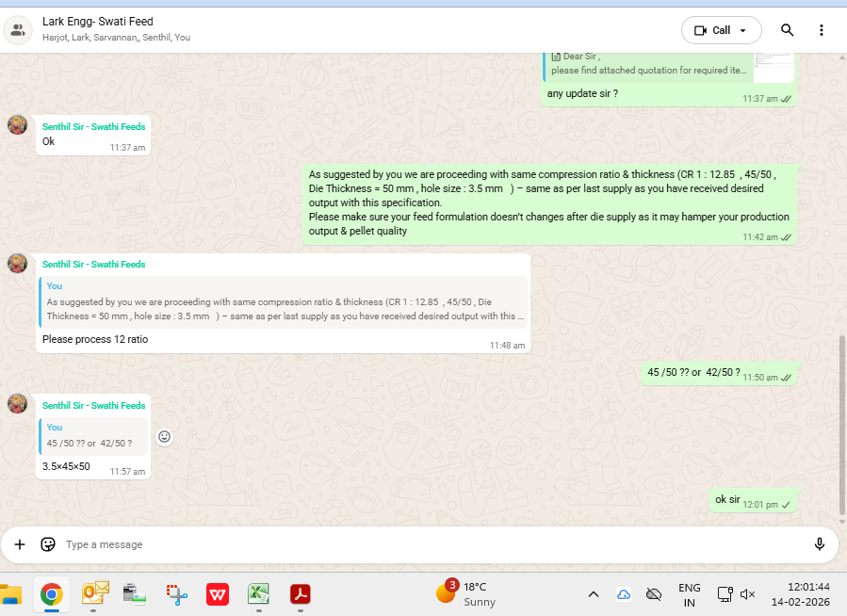Expand the Call dropdown arrow
Image resolution: width=847 pixels, height=616 pixels.
(x=743, y=30)
